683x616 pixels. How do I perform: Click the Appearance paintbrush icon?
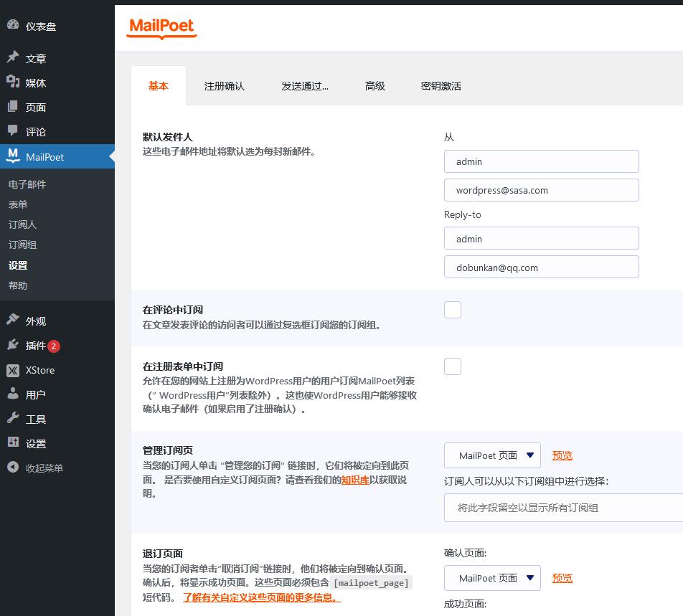[x=13, y=320]
